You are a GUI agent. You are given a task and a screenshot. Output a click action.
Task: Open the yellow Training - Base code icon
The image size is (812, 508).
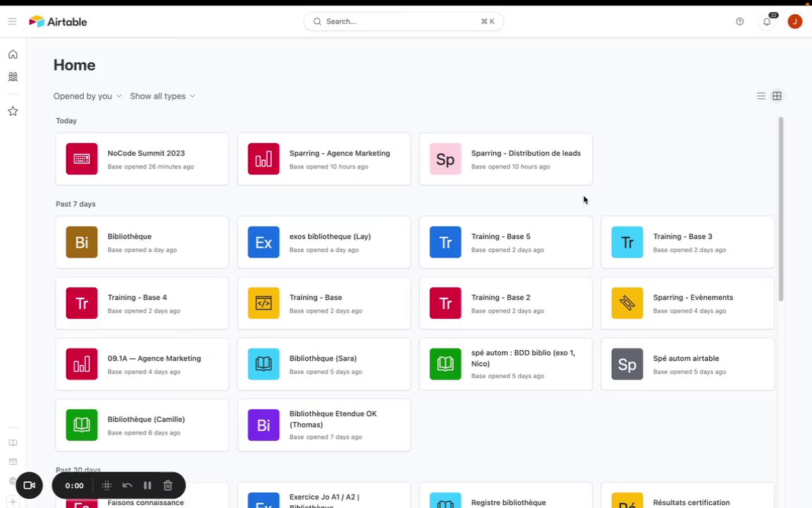264,303
